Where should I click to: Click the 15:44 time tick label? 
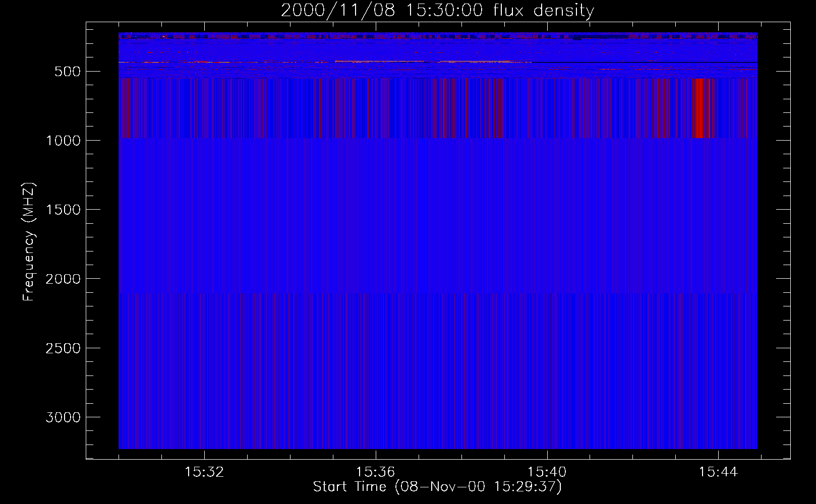[718, 472]
